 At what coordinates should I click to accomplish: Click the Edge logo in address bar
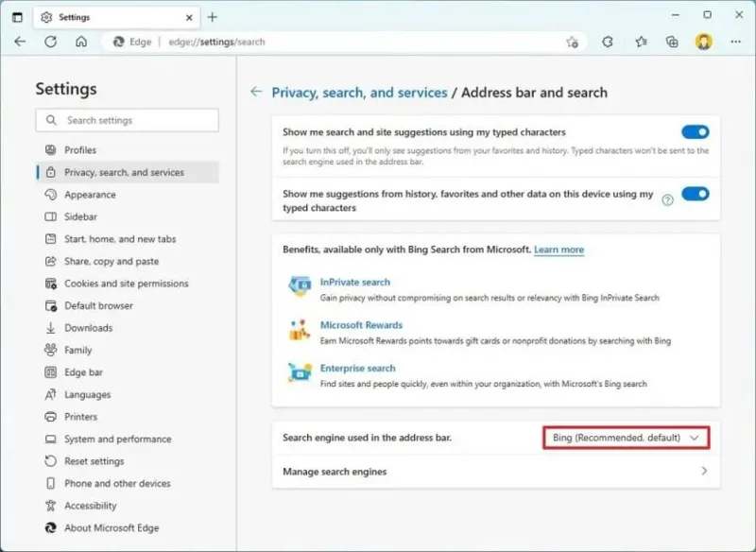119,42
